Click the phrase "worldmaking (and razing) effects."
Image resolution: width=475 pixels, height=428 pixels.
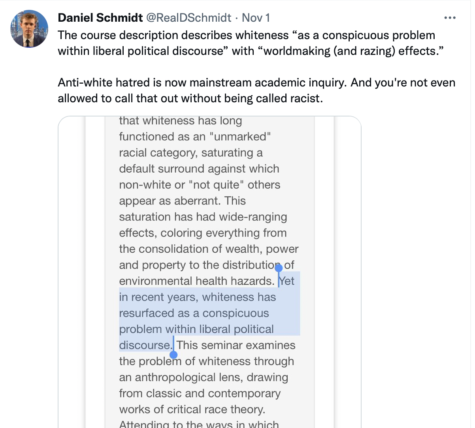pyautogui.click(x=353, y=51)
